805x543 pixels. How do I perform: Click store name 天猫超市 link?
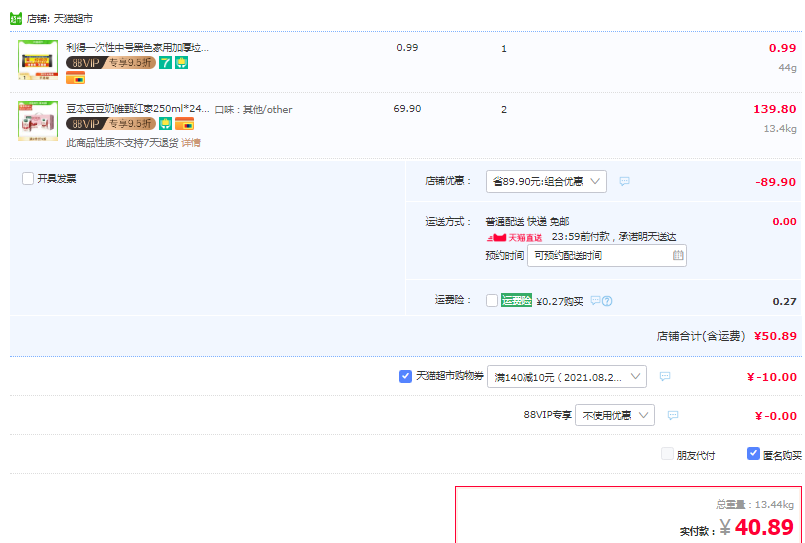(73, 18)
